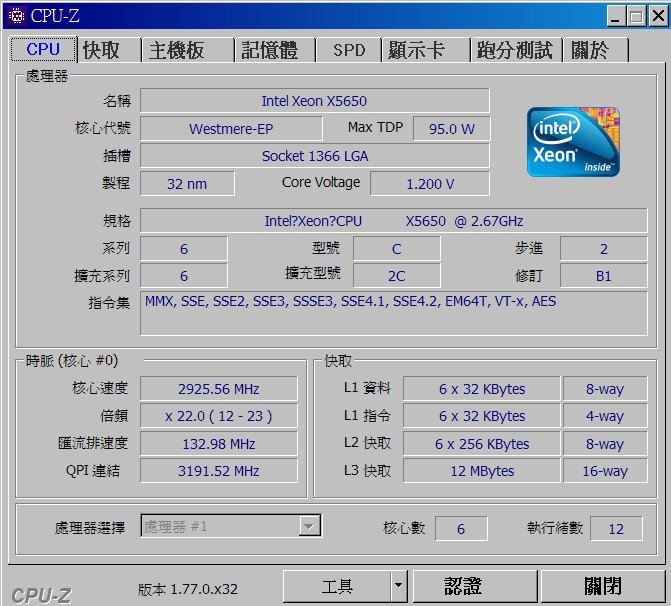
Task: Switch to the 記憶體 tab
Action: coord(274,50)
